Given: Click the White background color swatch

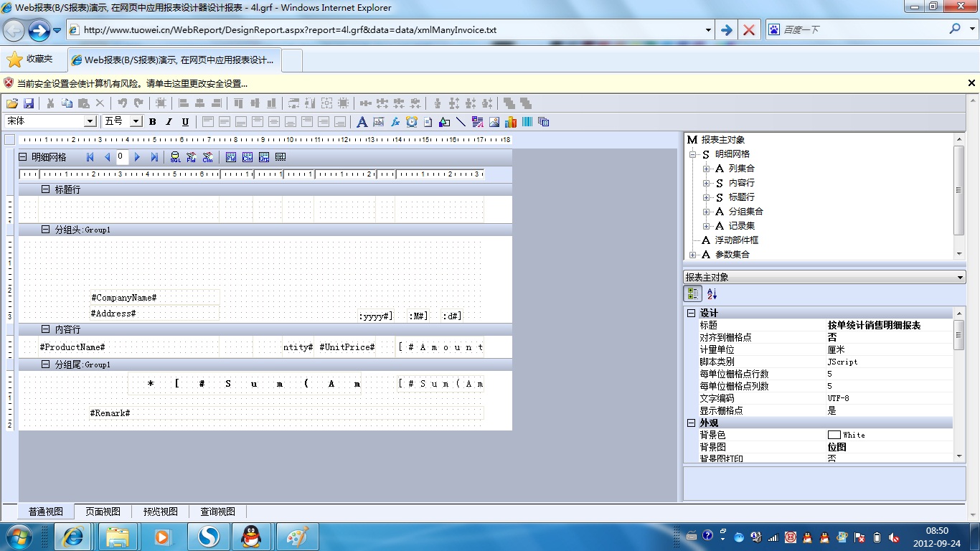Looking at the screenshot, I should (834, 435).
